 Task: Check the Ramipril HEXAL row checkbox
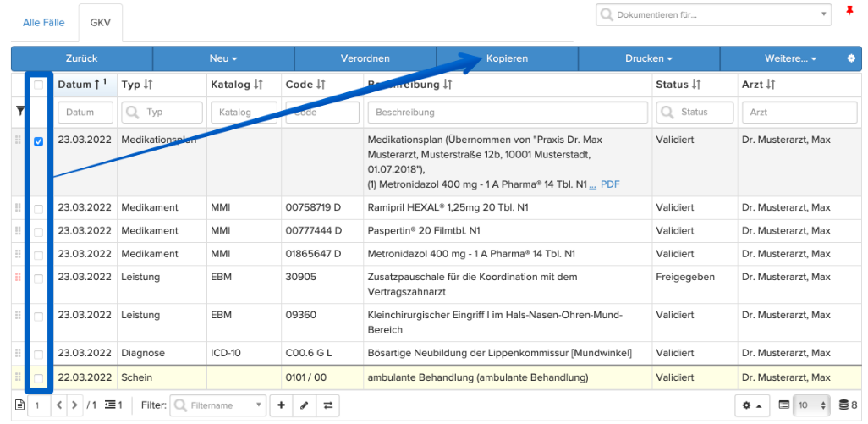(38, 209)
